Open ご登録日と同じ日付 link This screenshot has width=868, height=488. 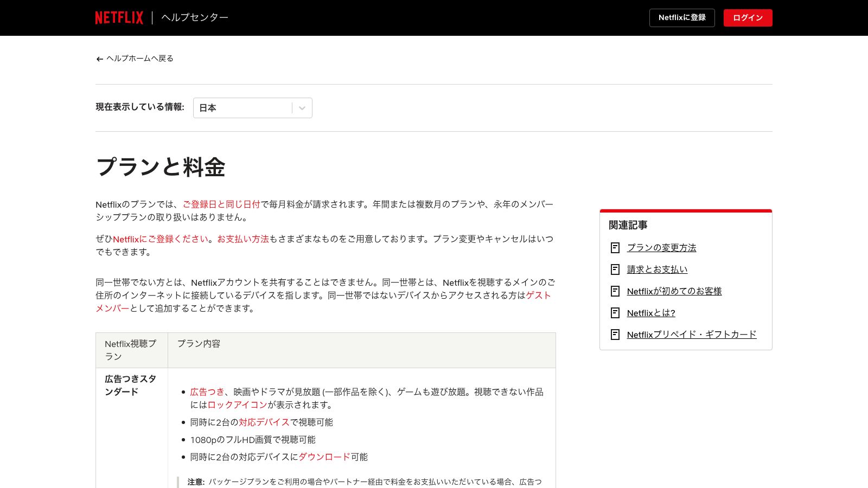click(221, 204)
